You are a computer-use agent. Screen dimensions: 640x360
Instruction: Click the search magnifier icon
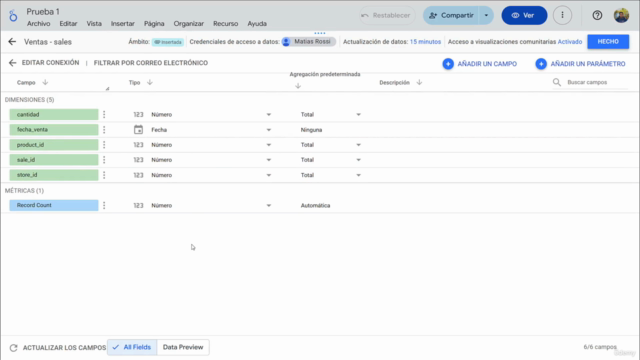pyautogui.click(x=557, y=82)
